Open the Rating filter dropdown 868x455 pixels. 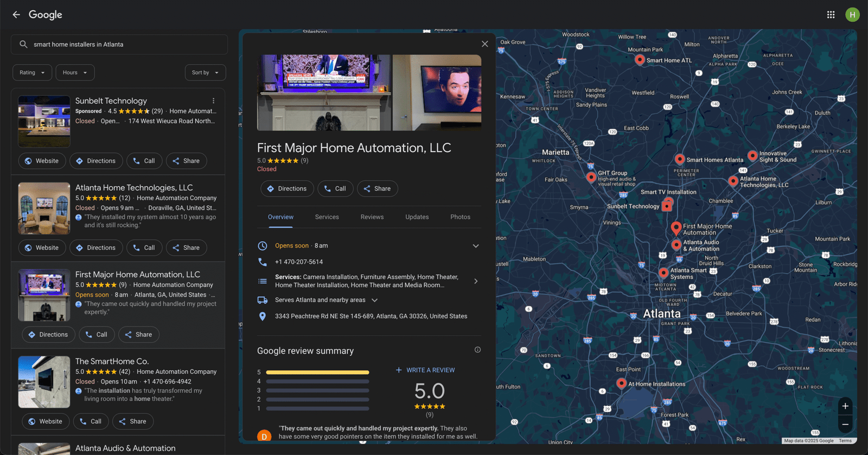pyautogui.click(x=33, y=73)
